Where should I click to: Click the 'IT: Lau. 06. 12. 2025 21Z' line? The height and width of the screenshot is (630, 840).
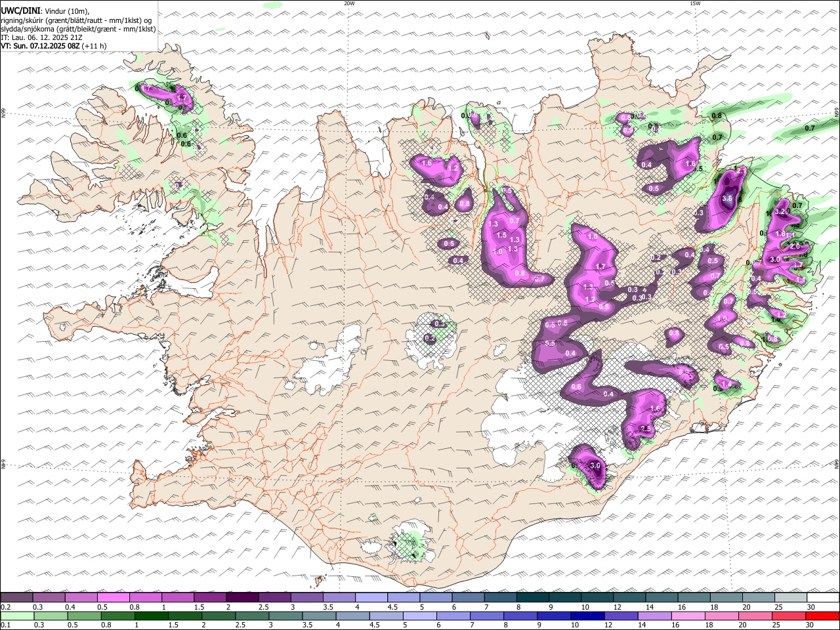(41, 37)
